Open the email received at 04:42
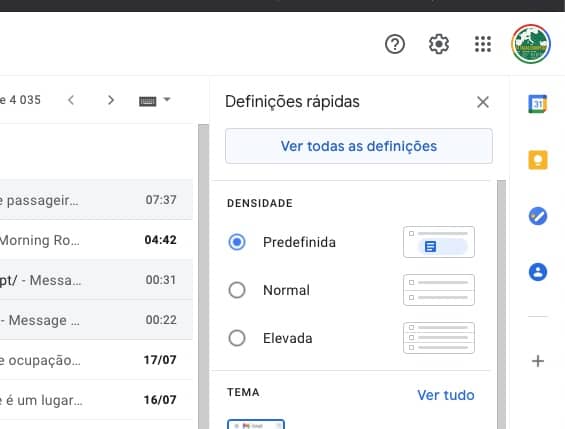Viewport: 565px width, 429px height. tap(96, 240)
